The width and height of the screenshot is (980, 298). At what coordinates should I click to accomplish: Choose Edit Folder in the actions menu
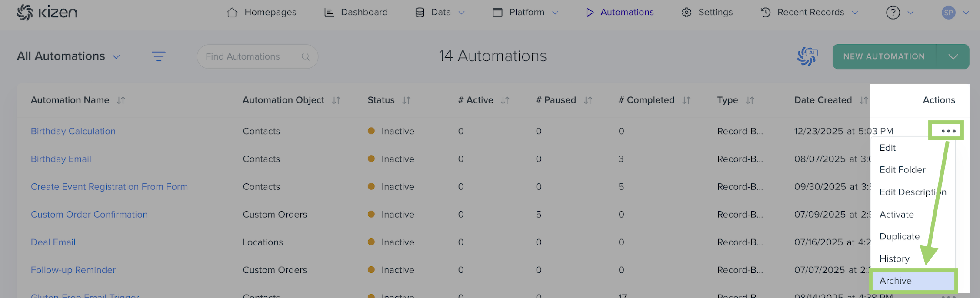click(x=902, y=170)
